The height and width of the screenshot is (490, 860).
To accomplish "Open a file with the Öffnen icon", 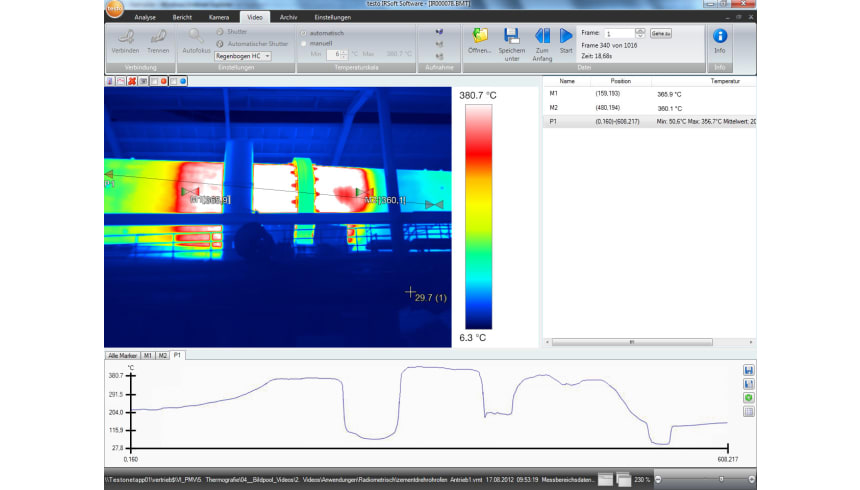I will point(480,38).
